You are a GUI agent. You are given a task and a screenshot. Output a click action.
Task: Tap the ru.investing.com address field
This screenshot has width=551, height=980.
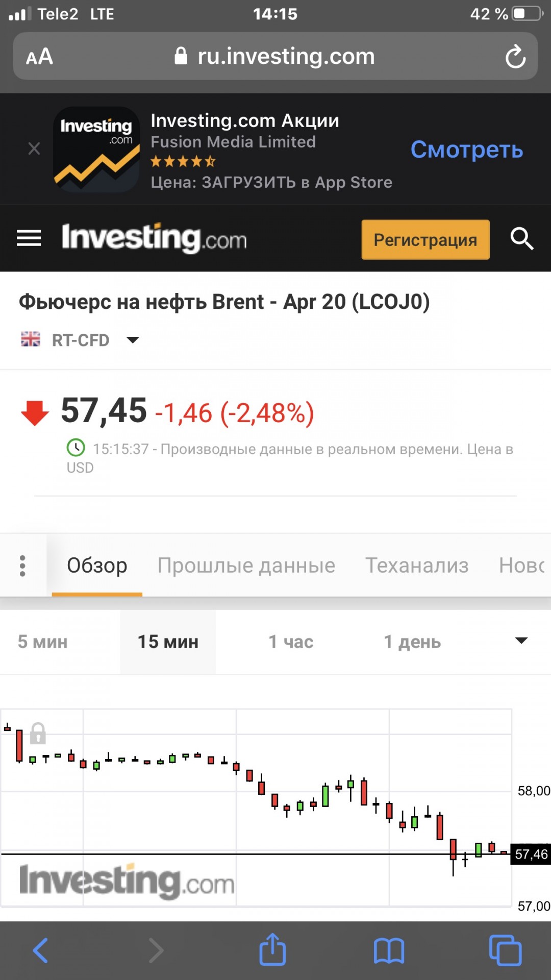pos(275,56)
